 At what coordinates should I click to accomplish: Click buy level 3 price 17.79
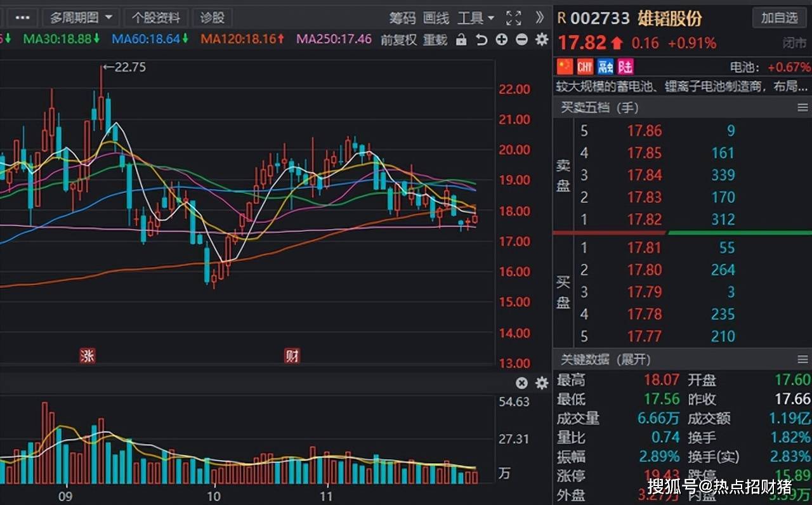pyautogui.click(x=645, y=292)
